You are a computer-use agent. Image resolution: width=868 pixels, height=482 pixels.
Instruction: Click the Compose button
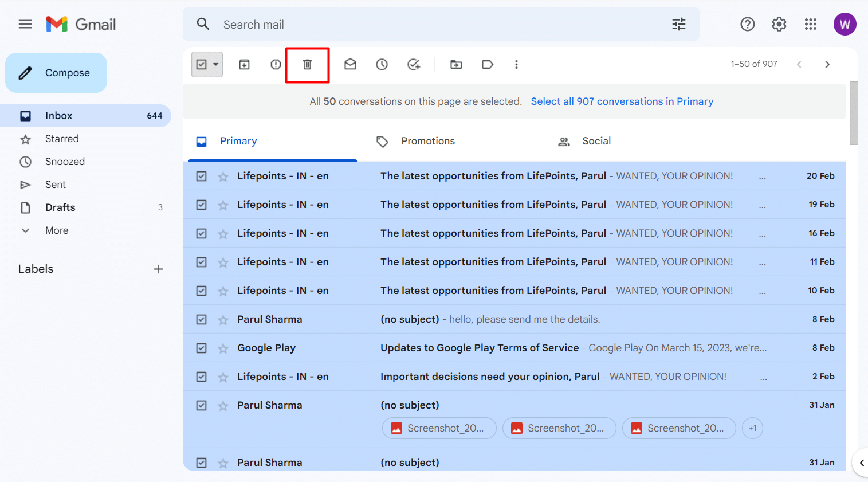click(x=56, y=73)
